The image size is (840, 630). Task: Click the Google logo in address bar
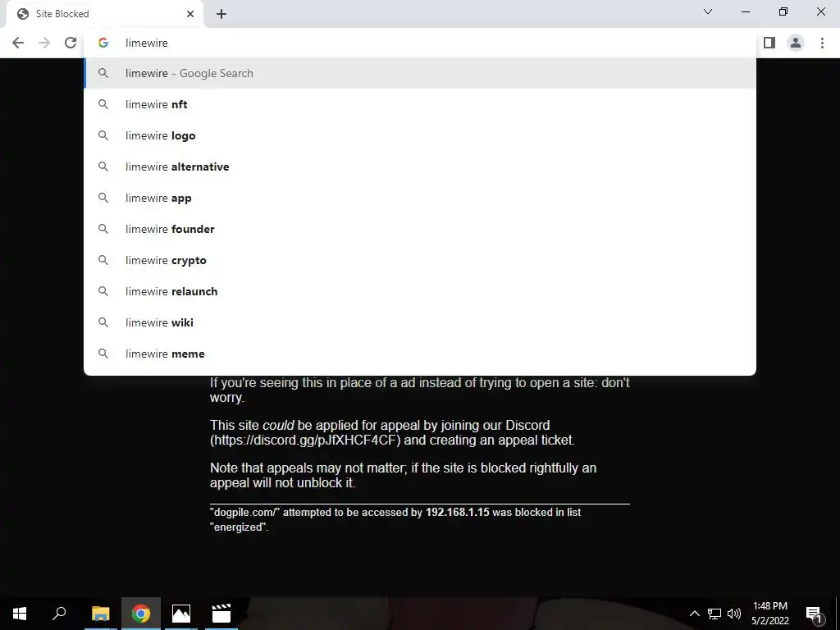tap(103, 43)
